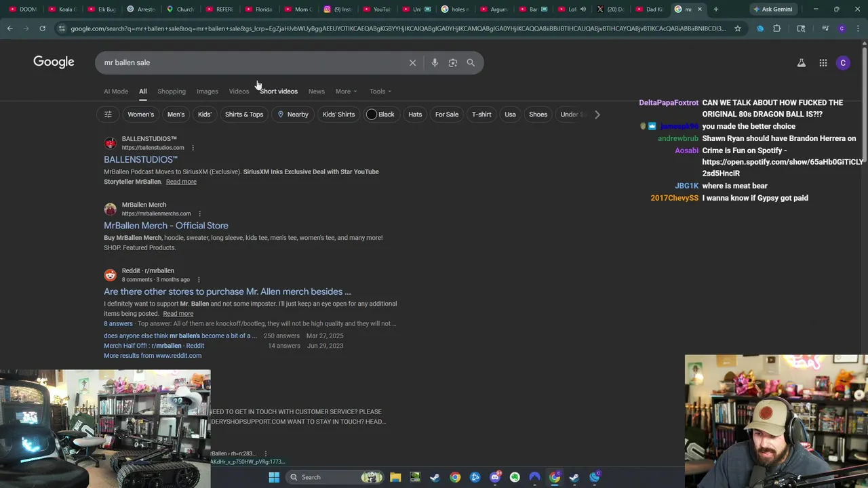Open More results from www.reddit.com
Viewport: 868px width, 488px height.
(x=153, y=356)
